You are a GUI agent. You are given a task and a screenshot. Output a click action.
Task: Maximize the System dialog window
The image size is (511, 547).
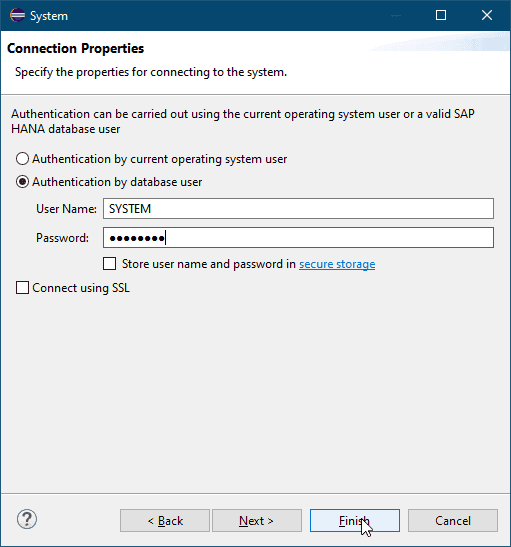pyautogui.click(x=441, y=15)
